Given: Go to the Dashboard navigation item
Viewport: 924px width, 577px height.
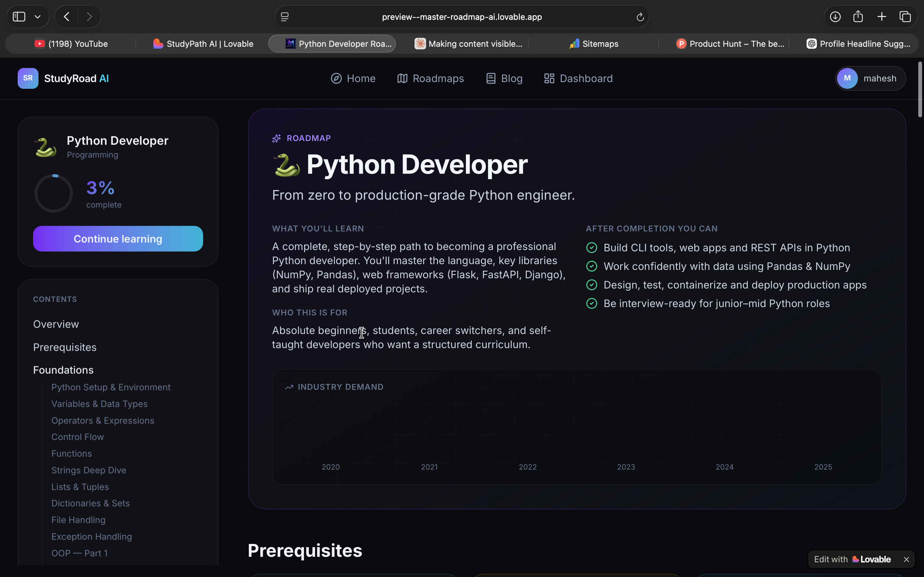Looking at the screenshot, I should [x=578, y=78].
